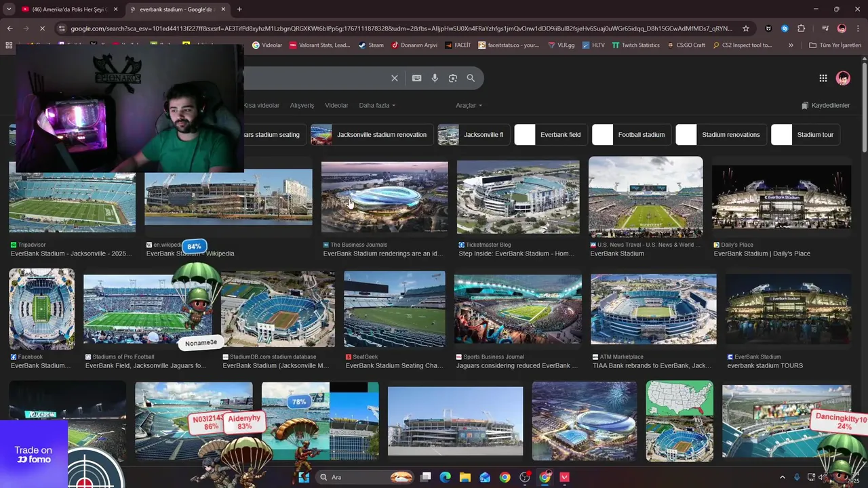The height and width of the screenshot is (488, 868).
Task: Click the Windows taskbar Ara search box
Action: click(x=365, y=477)
